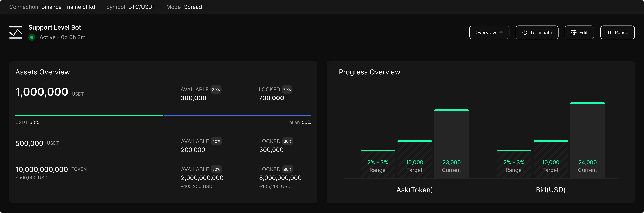Click the green Active status indicator dot
This screenshot has width=644, height=213.
[32, 37]
